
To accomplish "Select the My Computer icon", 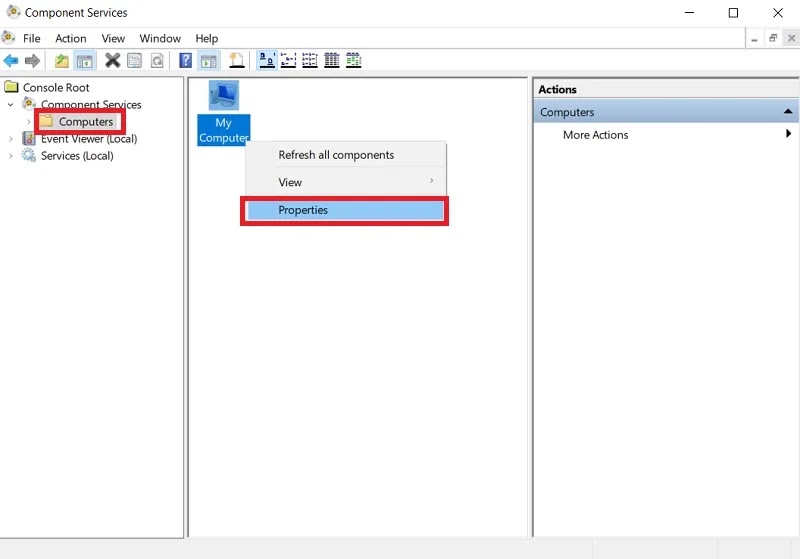I will click(223, 95).
